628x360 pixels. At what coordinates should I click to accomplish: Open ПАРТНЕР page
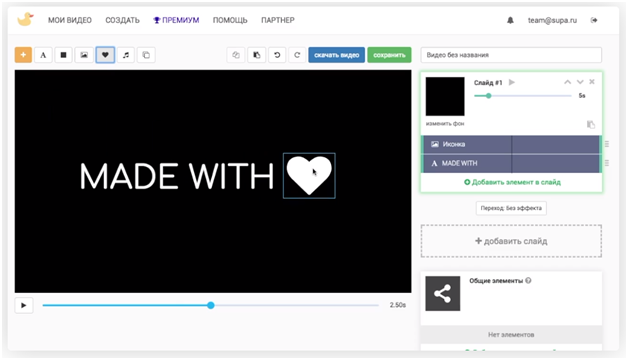[x=278, y=20]
